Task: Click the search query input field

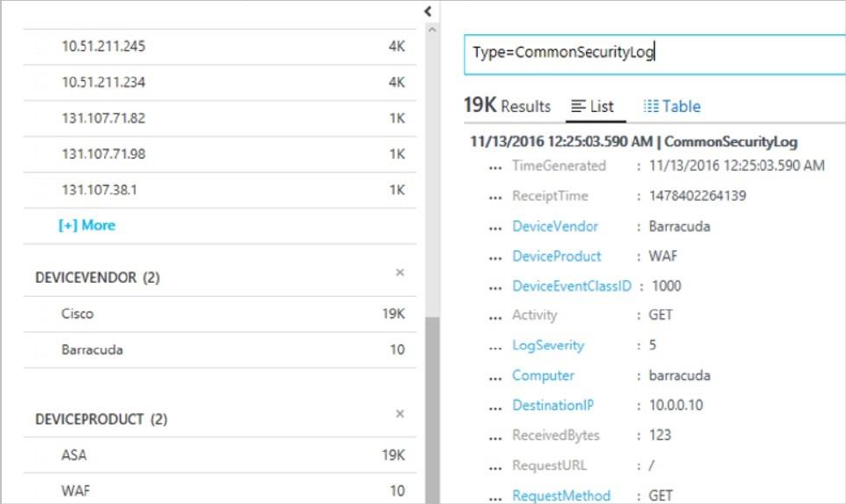Action: [x=652, y=53]
